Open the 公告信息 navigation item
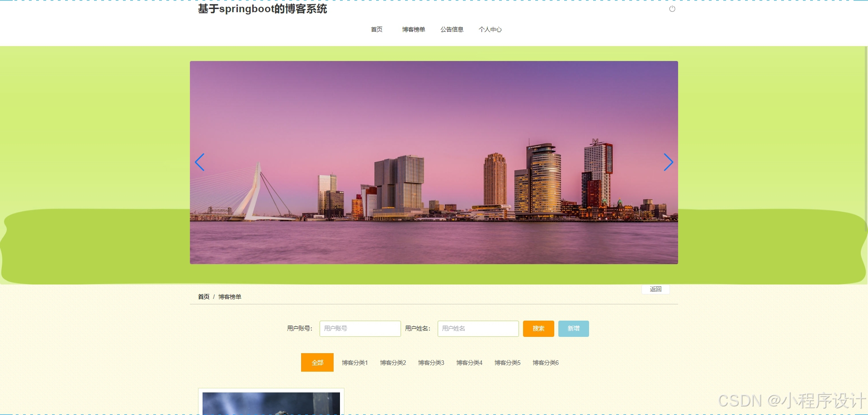Viewport: 868px width, 415px height. [452, 29]
